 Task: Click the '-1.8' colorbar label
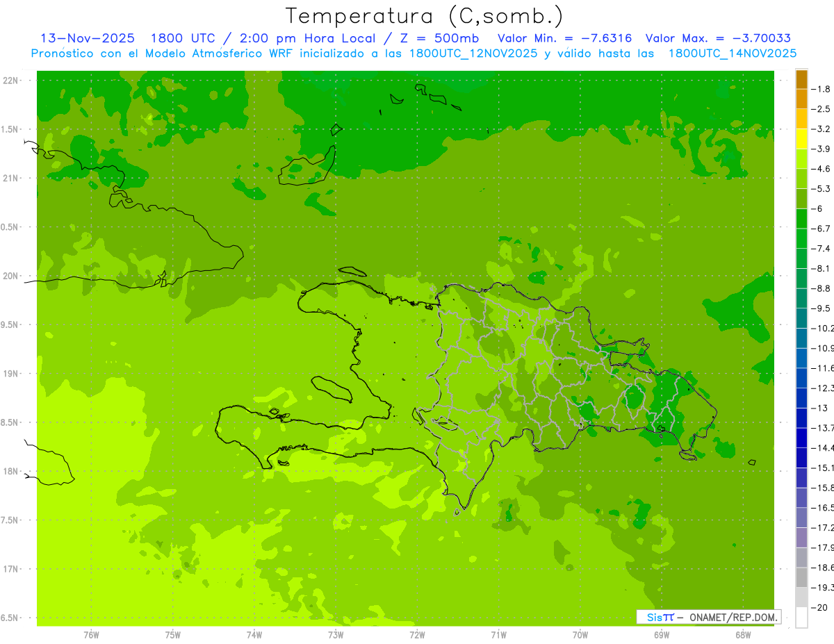coord(822,89)
